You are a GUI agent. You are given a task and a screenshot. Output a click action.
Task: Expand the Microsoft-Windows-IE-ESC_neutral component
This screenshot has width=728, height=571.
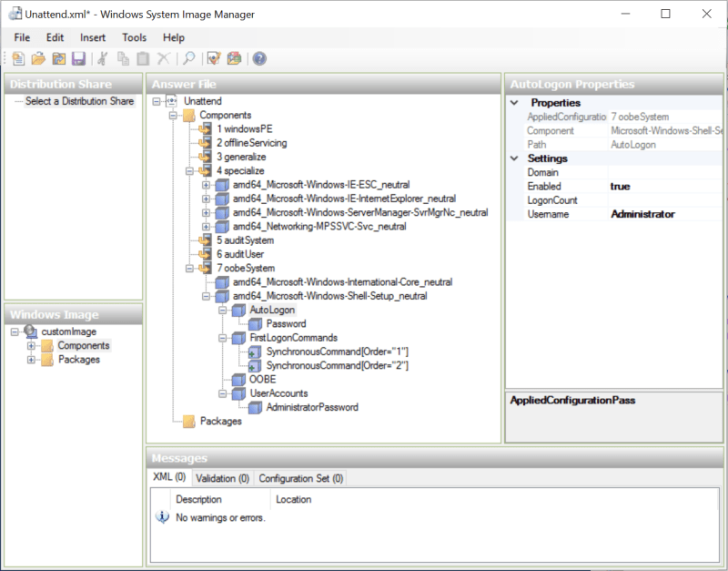point(206,185)
